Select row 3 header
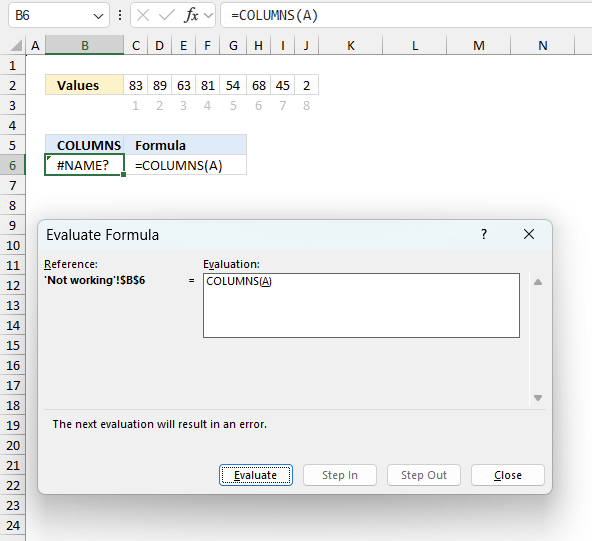This screenshot has width=592, height=541. tap(12, 105)
